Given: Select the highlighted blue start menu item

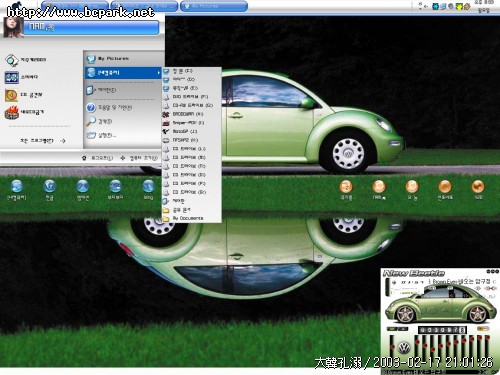Looking at the screenshot, I should 123,73.
